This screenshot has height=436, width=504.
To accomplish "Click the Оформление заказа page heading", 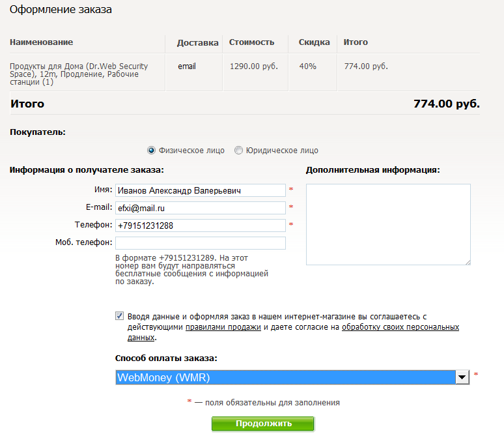I will [60, 10].
